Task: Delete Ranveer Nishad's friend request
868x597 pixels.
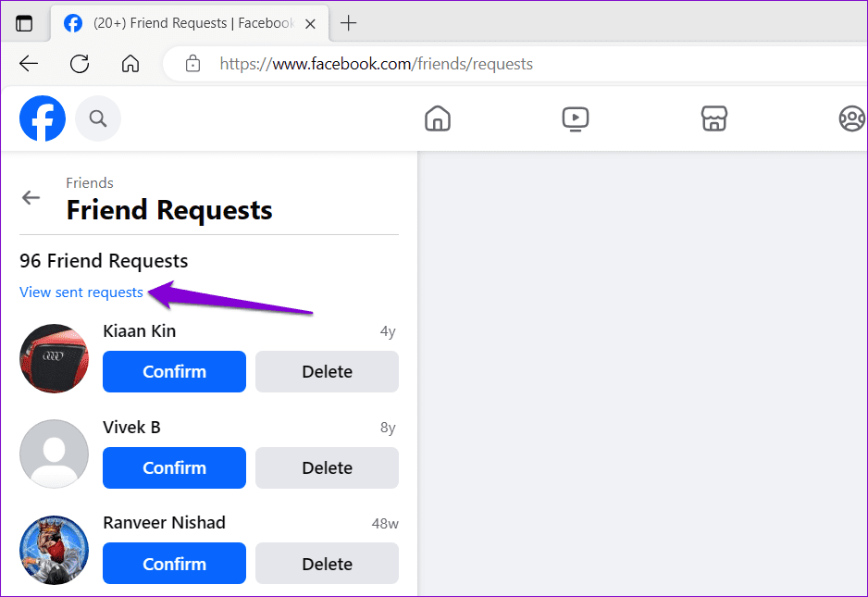Action: click(x=327, y=564)
